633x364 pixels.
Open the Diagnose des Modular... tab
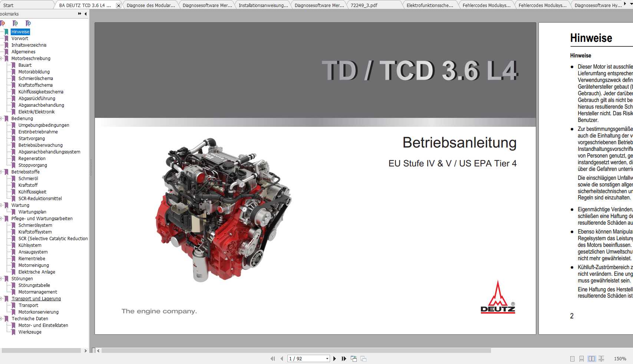coord(151,5)
